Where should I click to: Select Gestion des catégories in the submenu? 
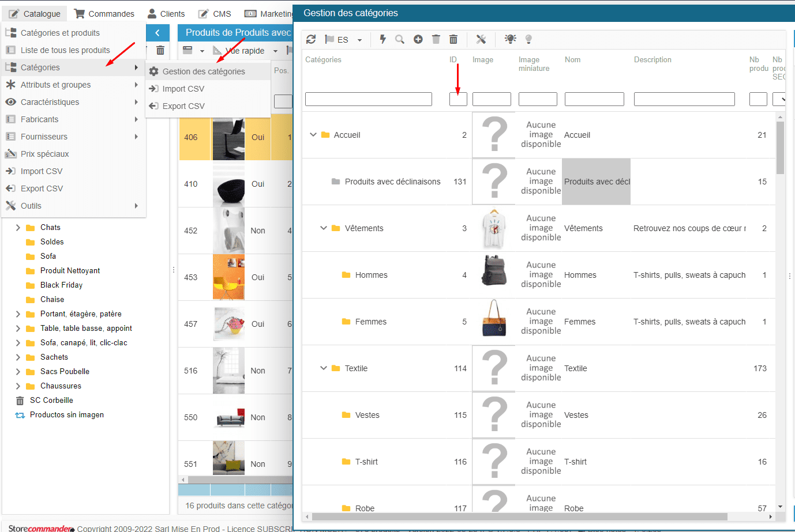pos(204,71)
